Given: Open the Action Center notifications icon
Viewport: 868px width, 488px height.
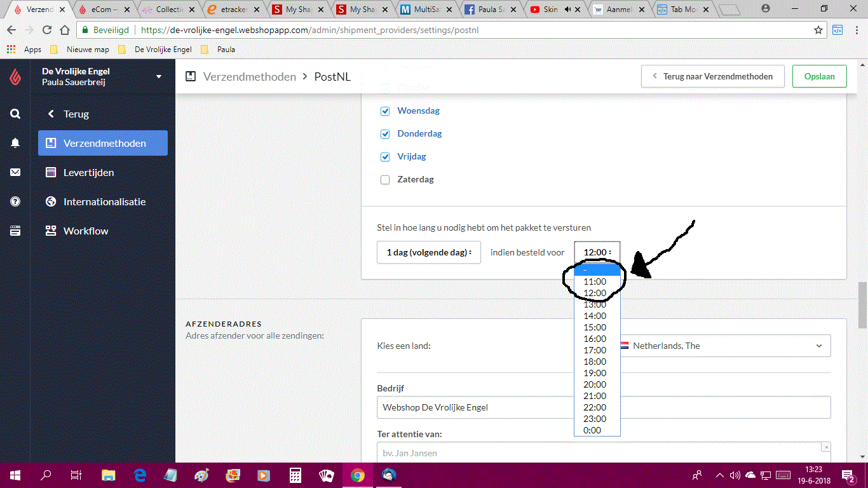Looking at the screenshot, I should 848,475.
